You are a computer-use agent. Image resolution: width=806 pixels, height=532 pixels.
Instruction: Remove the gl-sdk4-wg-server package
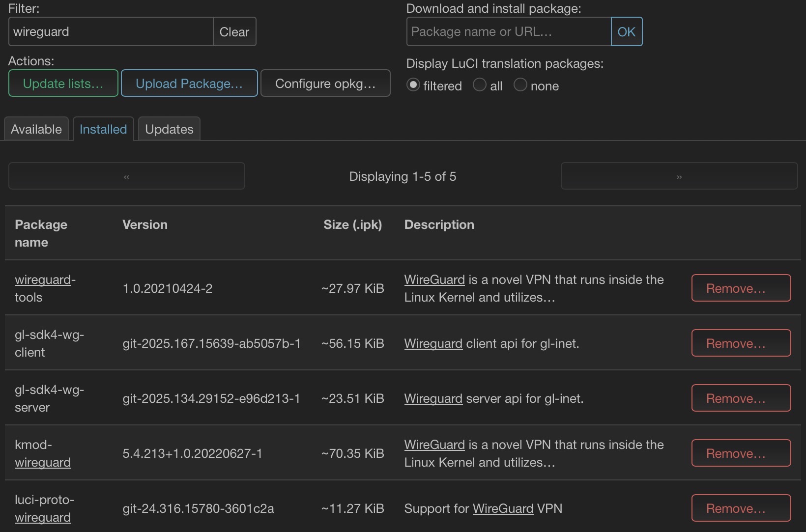[x=741, y=398]
